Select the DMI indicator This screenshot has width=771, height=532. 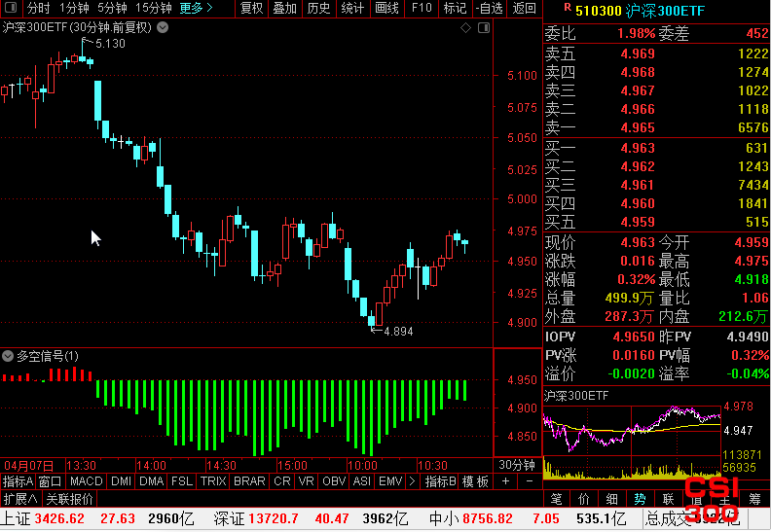tap(121, 481)
